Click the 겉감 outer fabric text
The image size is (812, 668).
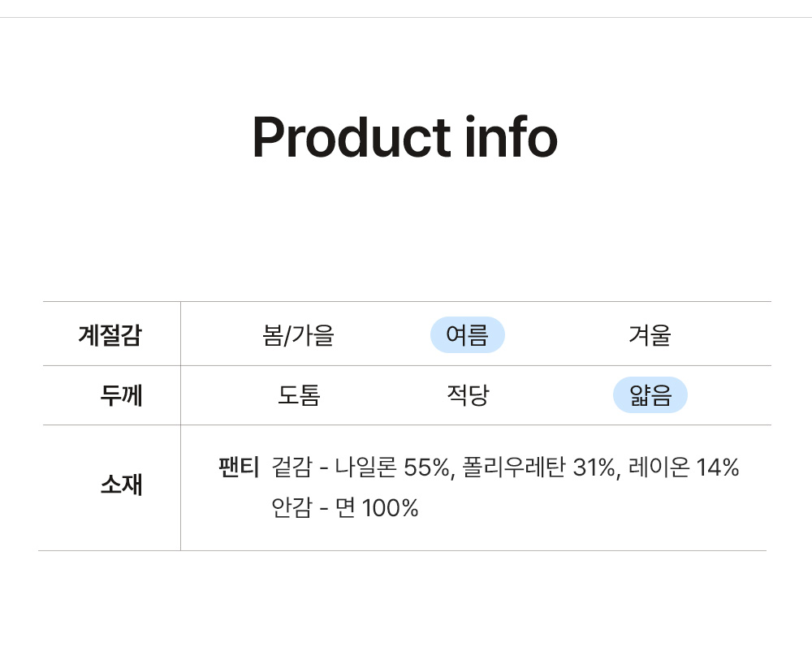pos(292,467)
